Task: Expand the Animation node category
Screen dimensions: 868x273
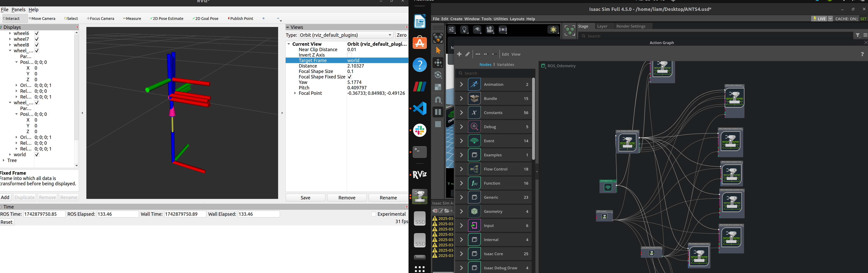Action: (x=461, y=84)
